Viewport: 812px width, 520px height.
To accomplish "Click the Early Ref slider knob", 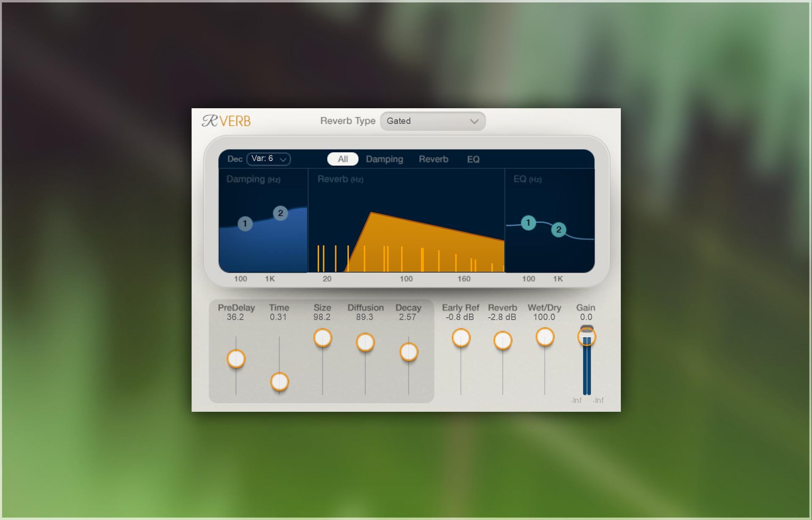I will tap(461, 338).
